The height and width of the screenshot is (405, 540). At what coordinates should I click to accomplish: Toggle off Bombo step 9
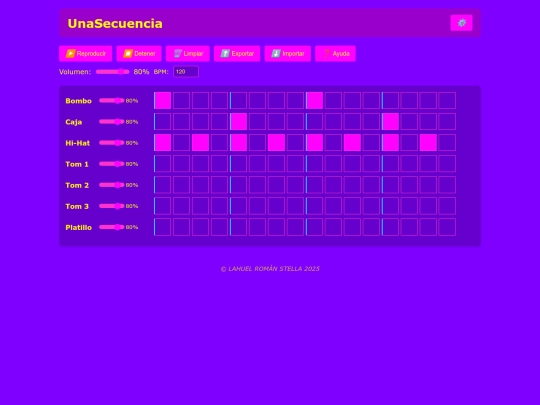[314, 101]
